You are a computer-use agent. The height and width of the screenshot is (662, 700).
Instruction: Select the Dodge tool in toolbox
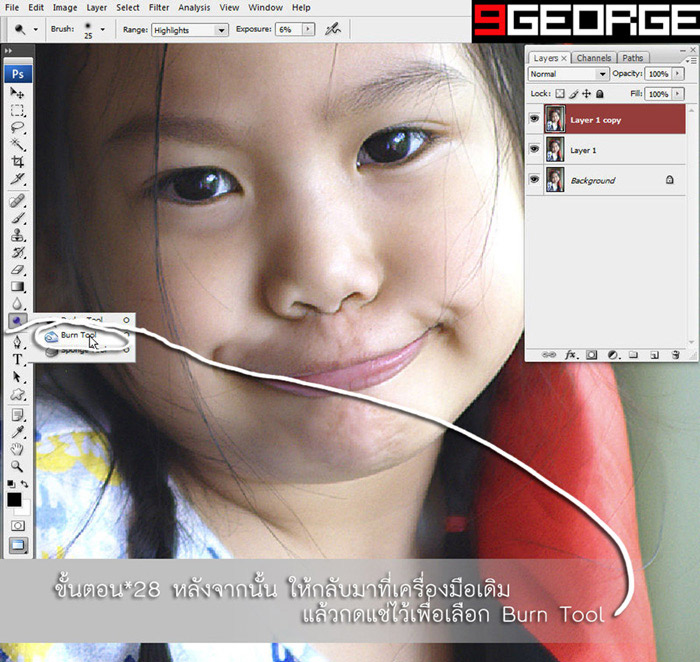17,321
